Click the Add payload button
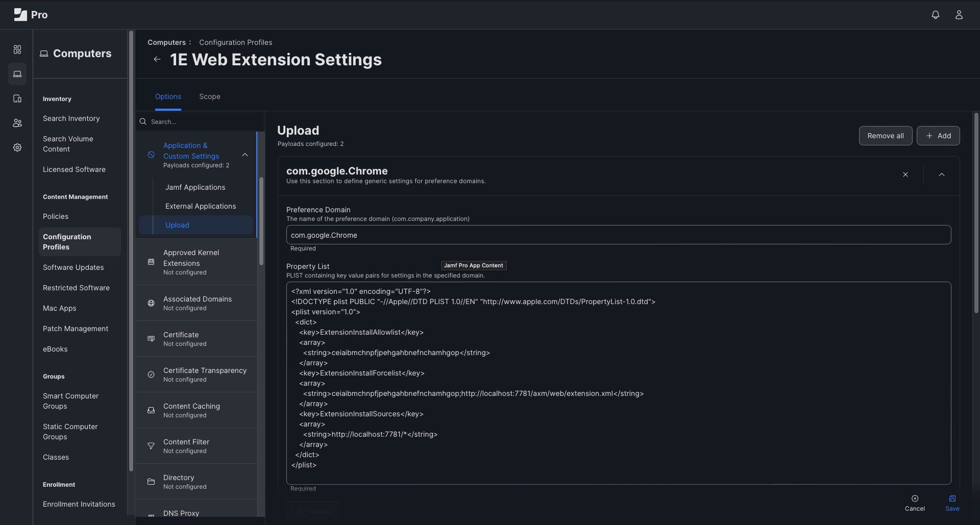Image resolution: width=980 pixels, height=525 pixels. click(938, 136)
